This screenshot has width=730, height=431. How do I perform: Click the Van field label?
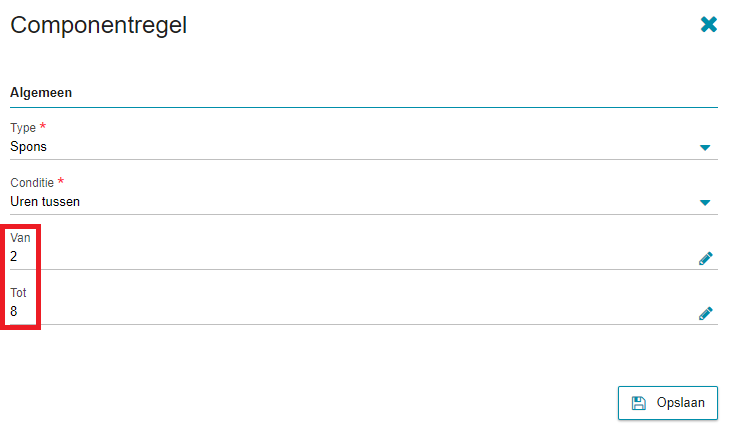click(x=20, y=237)
